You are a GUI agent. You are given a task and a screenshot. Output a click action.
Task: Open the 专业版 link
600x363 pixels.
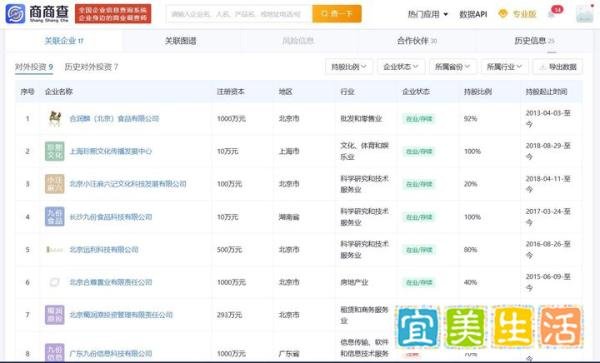coord(524,14)
